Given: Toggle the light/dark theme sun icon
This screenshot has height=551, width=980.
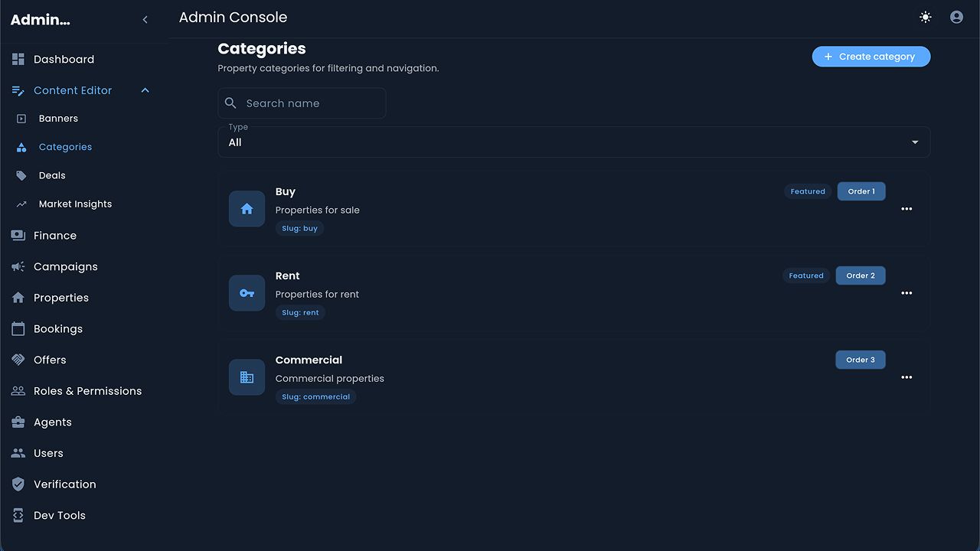Looking at the screenshot, I should click(x=926, y=17).
